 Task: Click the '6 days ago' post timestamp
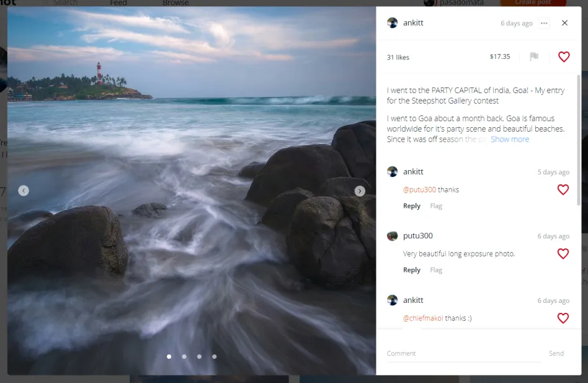(x=517, y=23)
